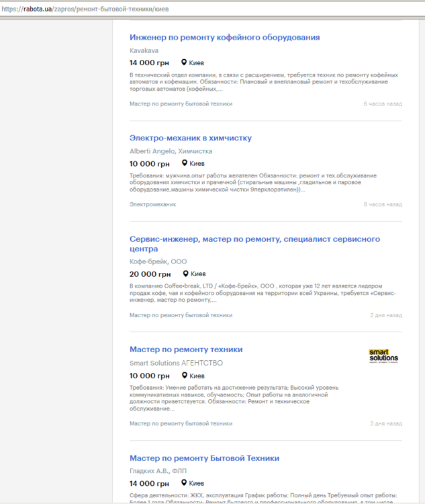Screen dimensions: 425x504
Task: Click tag Электромеханик under Alberti Angelo listing
Action: pyautogui.click(x=153, y=204)
